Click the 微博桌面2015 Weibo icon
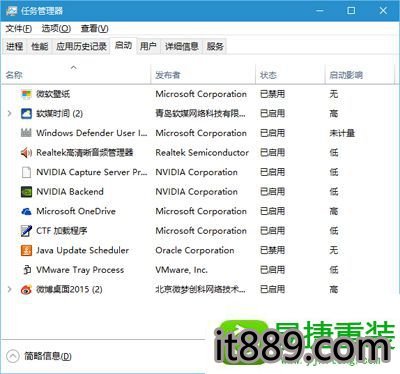This screenshot has height=374, width=400. (26, 289)
